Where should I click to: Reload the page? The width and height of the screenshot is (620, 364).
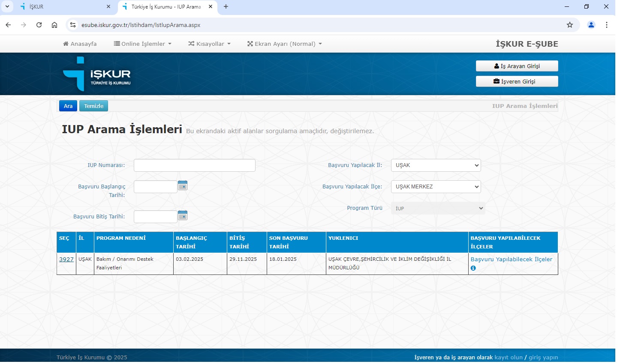click(39, 25)
